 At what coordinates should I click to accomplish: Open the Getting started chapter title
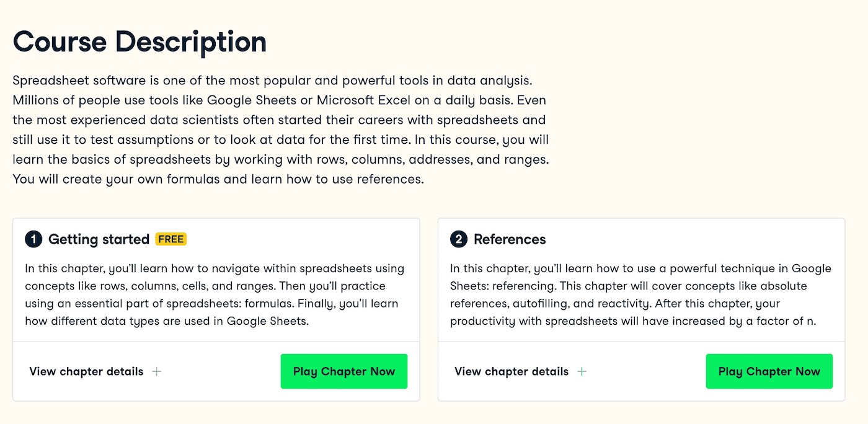[99, 239]
